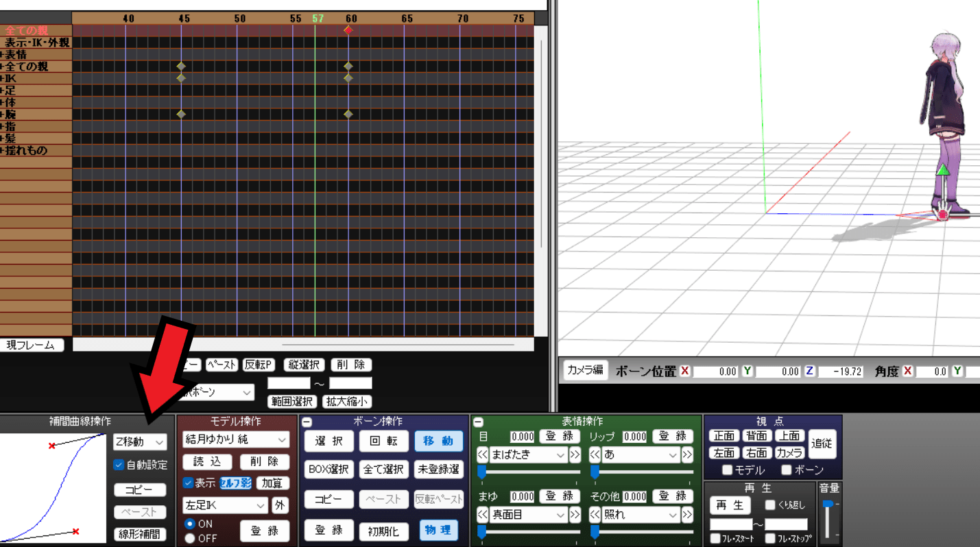Image resolution: width=980 pixels, height=547 pixels.
Task: Open the 照れ other morph dropdown
Action: 641,515
